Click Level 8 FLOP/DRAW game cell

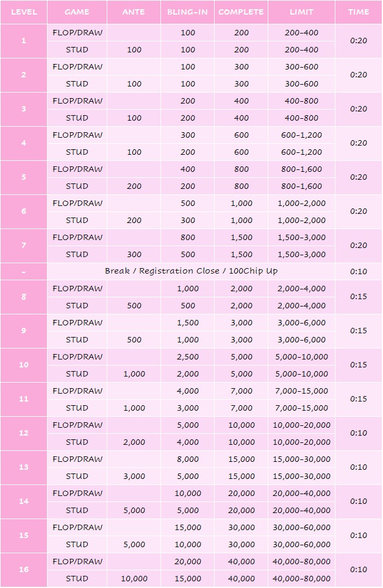tap(77, 288)
